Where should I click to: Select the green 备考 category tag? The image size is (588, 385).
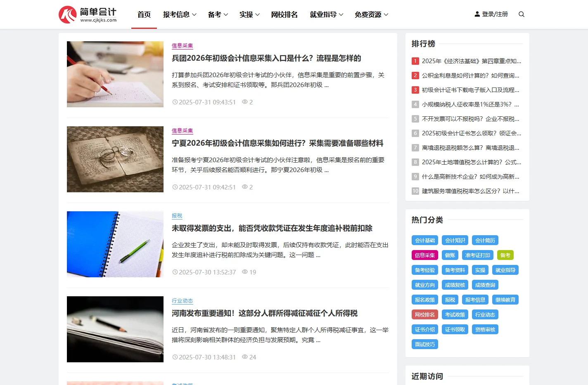(505, 255)
